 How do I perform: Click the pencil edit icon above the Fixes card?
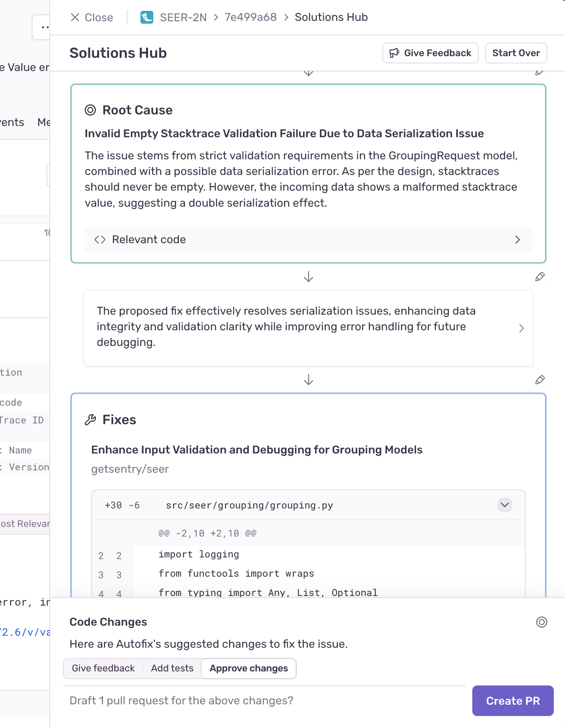click(540, 380)
